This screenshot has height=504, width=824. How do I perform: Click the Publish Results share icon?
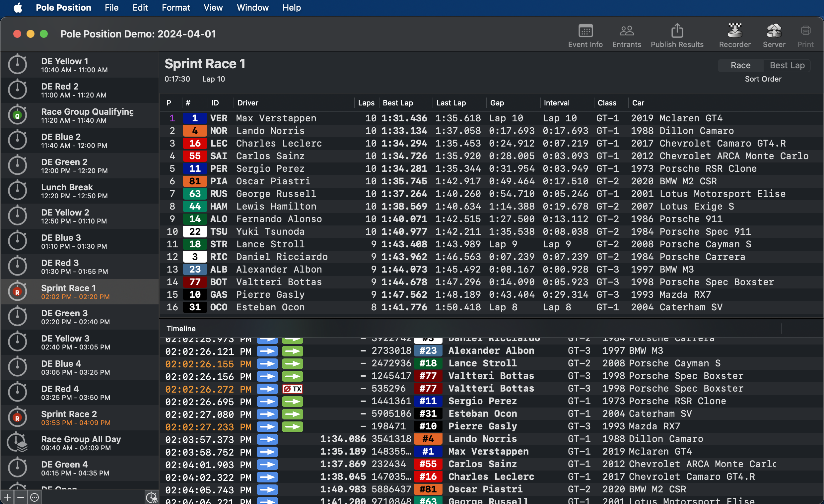click(677, 31)
